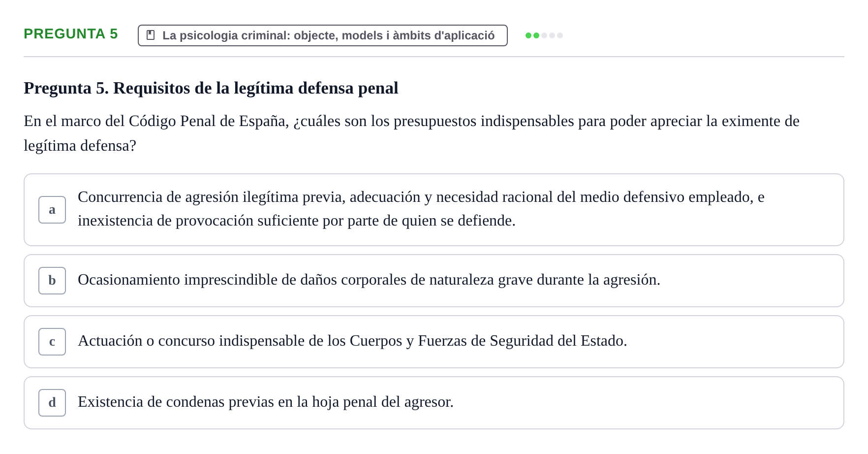
Task: Click the question text about 'Código Penal de España'
Action: point(411,133)
